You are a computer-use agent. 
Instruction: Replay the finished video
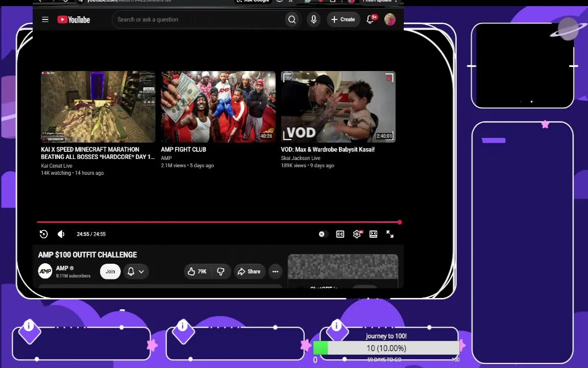click(x=43, y=234)
